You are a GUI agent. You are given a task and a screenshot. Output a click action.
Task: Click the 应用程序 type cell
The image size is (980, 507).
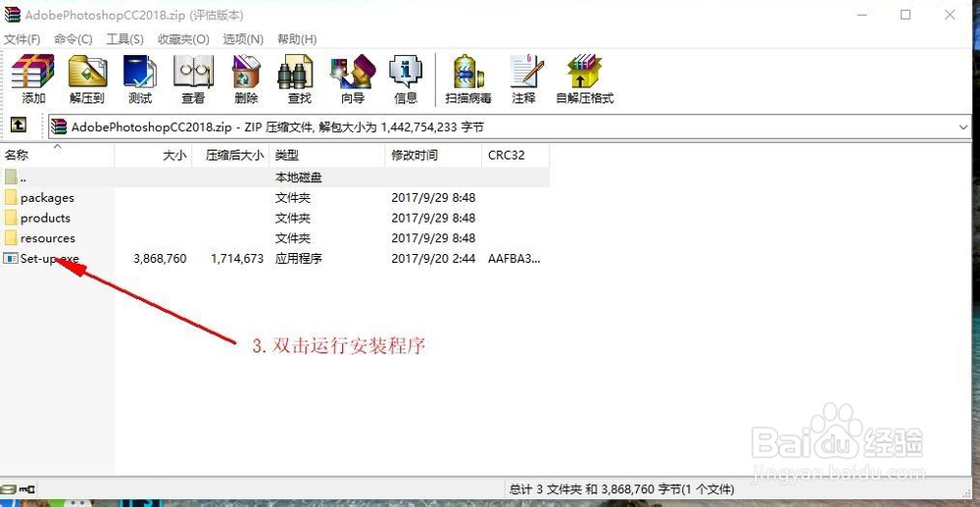click(299, 258)
